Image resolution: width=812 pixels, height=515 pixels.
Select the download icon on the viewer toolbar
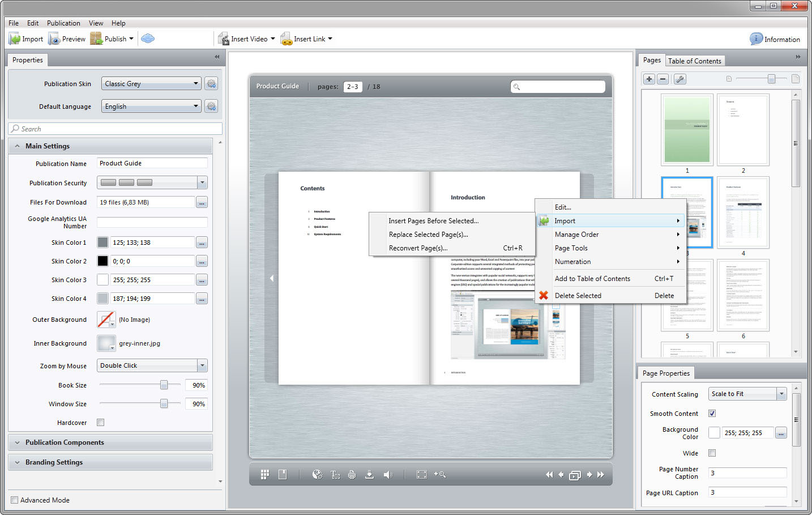point(370,474)
